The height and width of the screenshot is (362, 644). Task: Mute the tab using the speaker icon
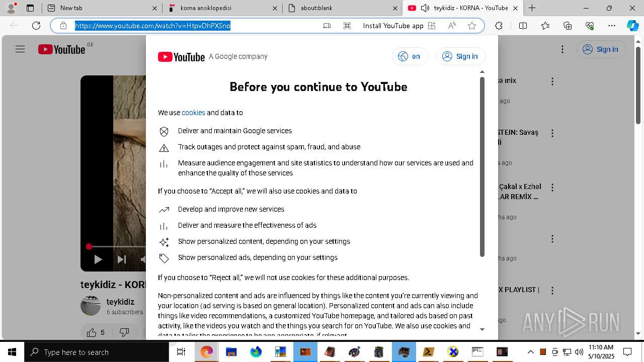coord(425,8)
